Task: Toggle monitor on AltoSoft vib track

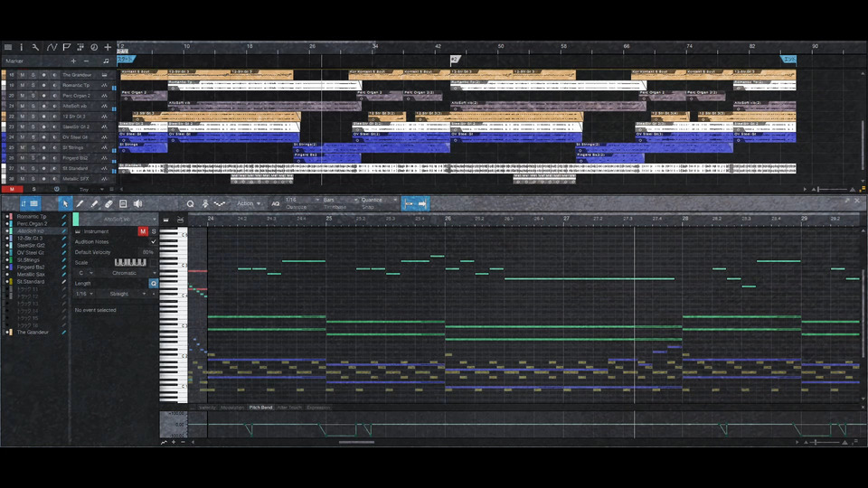Action: coord(54,106)
